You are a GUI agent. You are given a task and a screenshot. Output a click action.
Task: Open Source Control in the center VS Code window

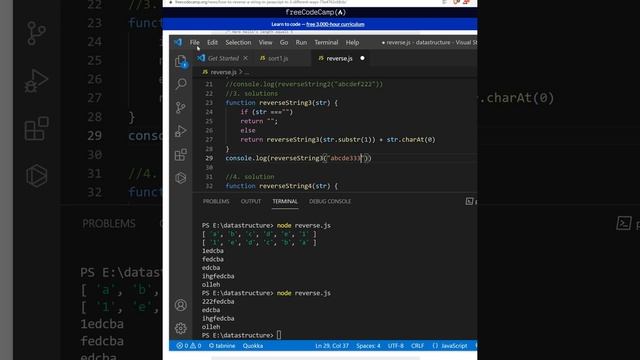click(181, 107)
